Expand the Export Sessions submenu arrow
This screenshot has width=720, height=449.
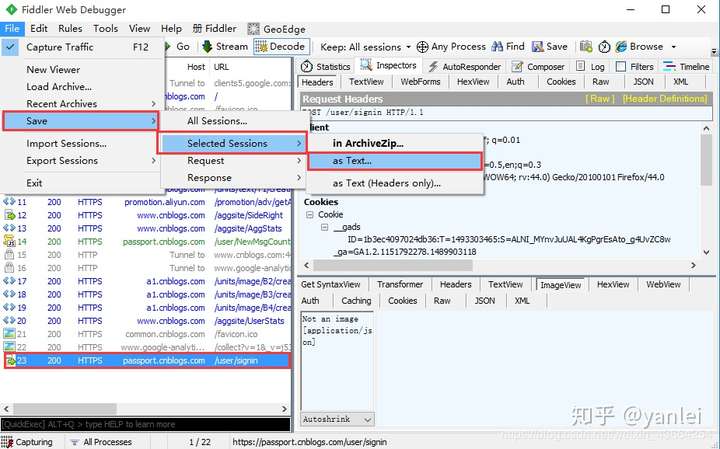coord(153,161)
